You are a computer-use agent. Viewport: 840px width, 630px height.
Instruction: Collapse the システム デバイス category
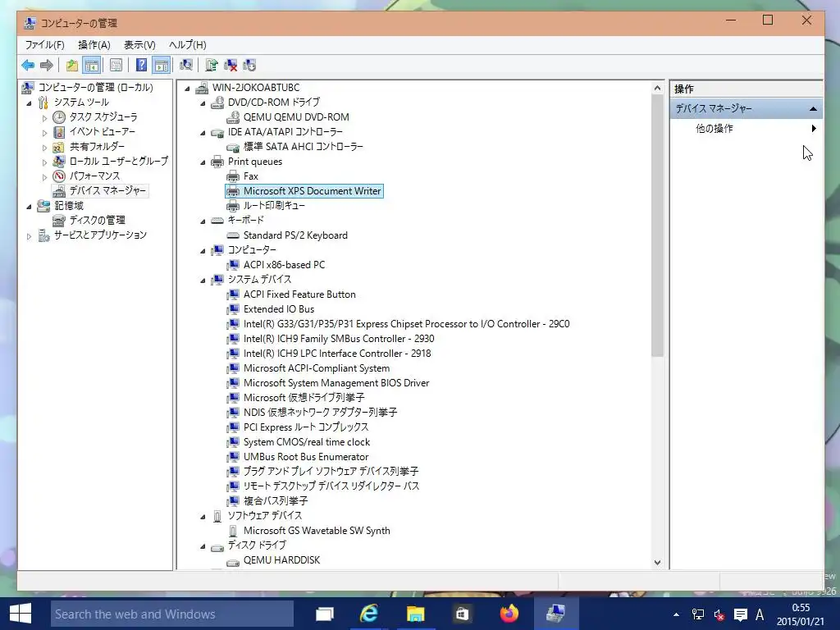pyautogui.click(x=203, y=281)
